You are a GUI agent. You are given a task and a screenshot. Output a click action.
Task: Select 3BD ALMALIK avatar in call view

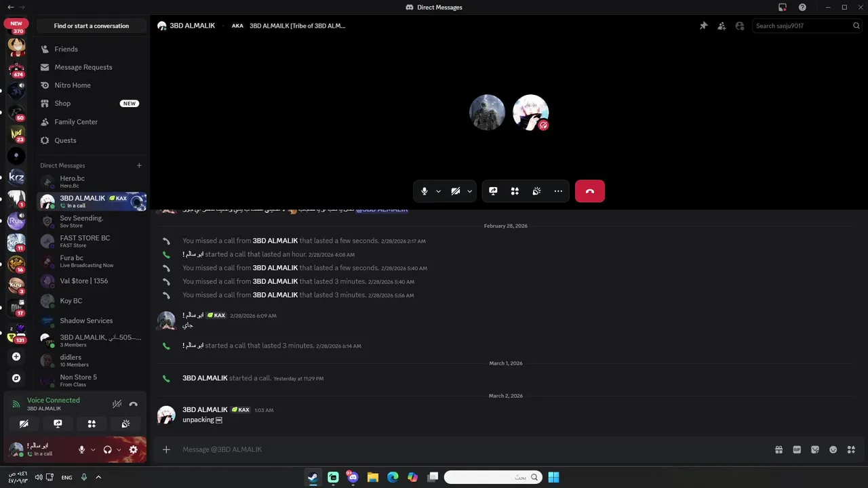[530, 113]
